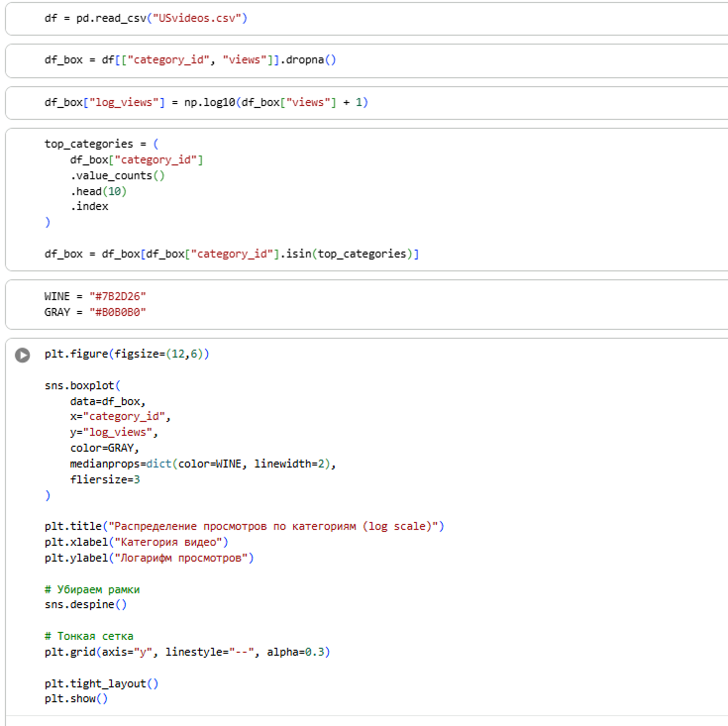This screenshot has height=726, width=728.
Task: Run the plt.figure boxplot cell
Action: pos(22,355)
